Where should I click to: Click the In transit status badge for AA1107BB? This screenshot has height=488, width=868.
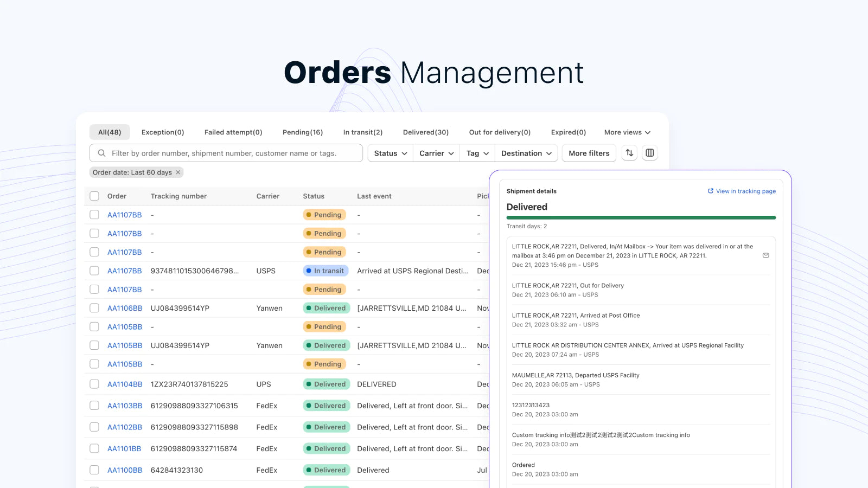point(325,271)
